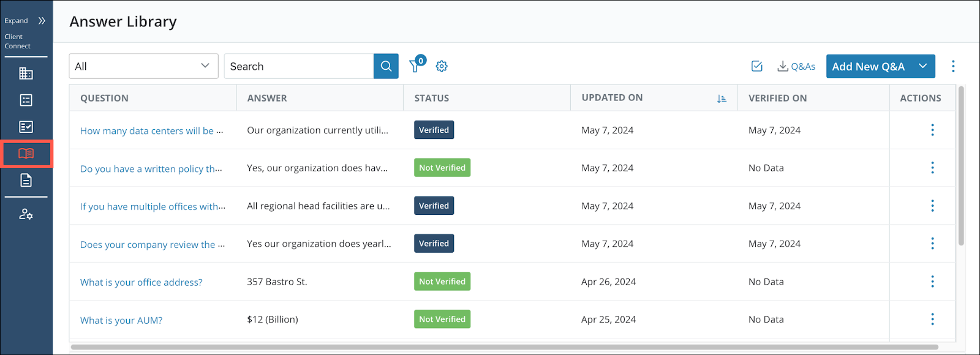Click the Answer Library page title
This screenshot has height=355, width=980.
point(123,21)
